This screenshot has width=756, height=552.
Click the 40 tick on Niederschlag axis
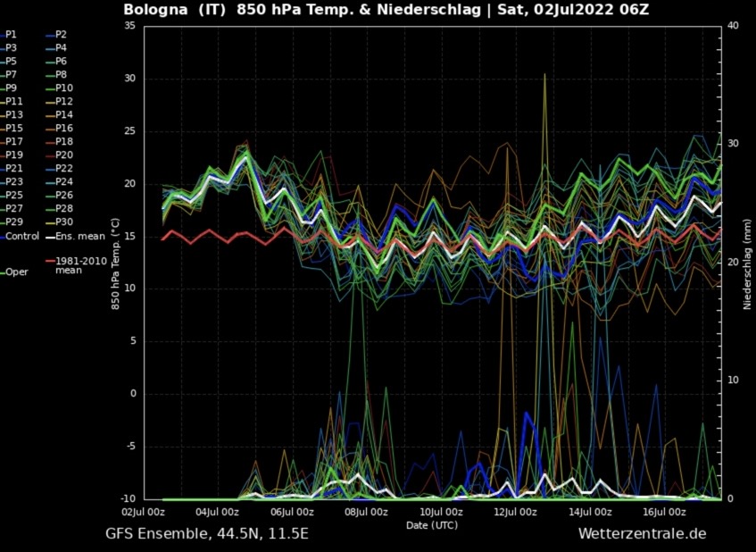tap(734, 26)
